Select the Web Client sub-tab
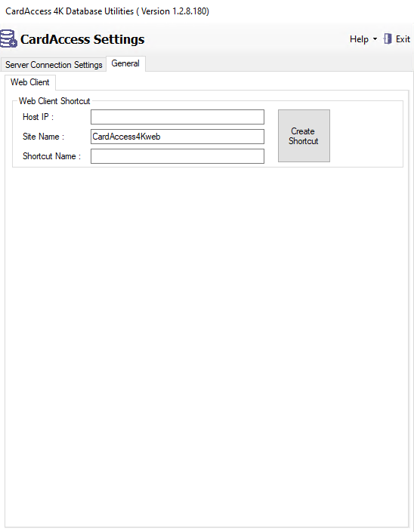 pos(30,82)
